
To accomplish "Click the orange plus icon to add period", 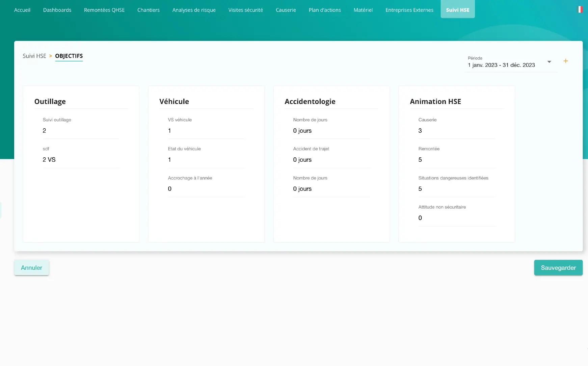I will click(566, 61).
